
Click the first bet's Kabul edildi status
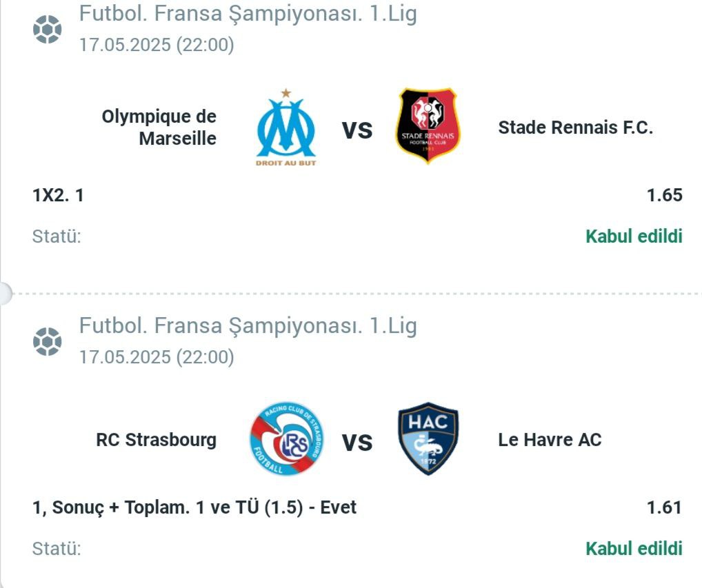(634, 236)
